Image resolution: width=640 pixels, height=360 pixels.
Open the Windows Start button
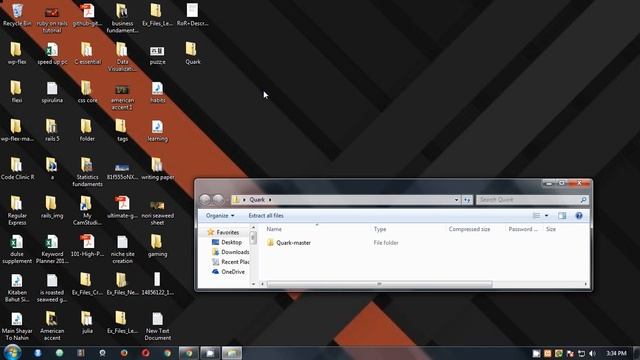(x=12, y=353)
